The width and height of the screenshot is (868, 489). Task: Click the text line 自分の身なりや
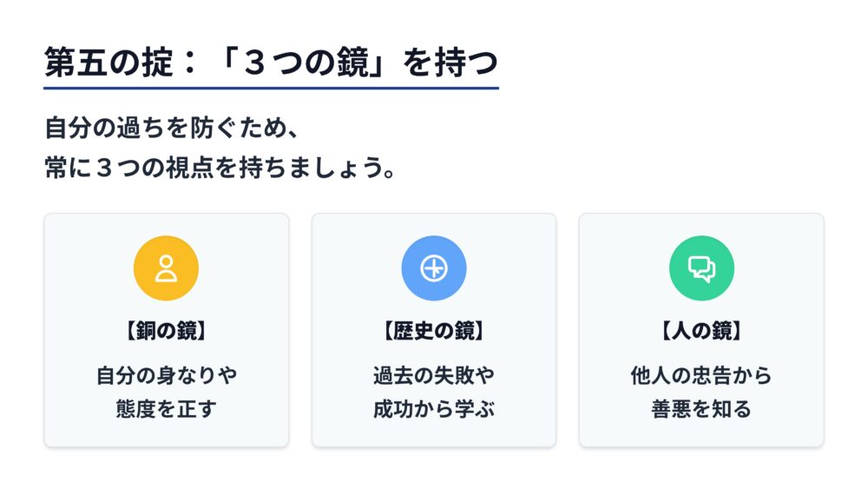[x=166, y=376]
